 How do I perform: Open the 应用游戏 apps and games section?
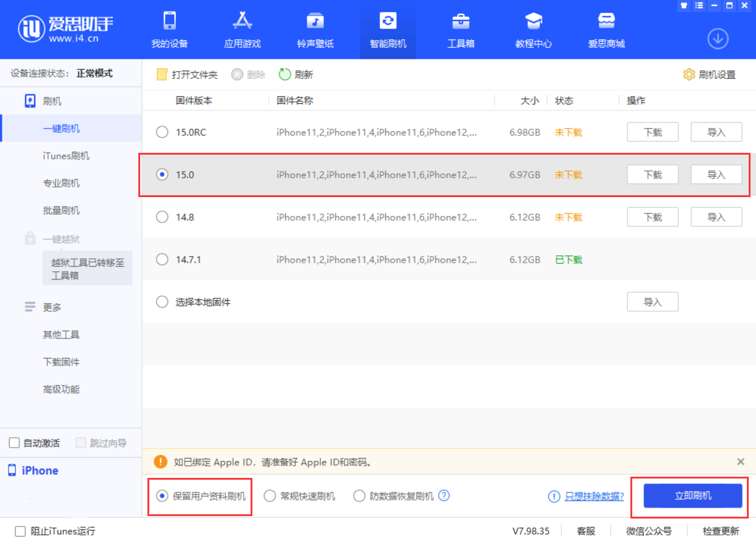tap(242, 29)
